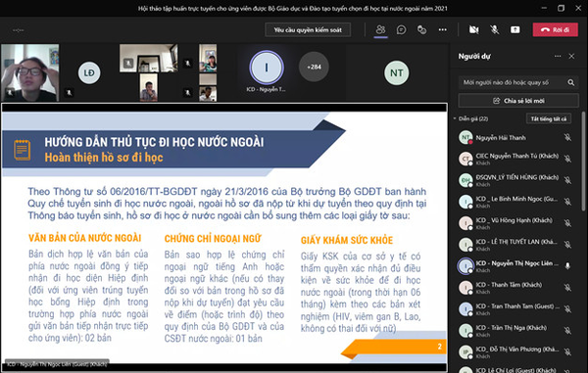The image size is (588, 373).
Task: Click the share content icon
Action: pos(515,29)
